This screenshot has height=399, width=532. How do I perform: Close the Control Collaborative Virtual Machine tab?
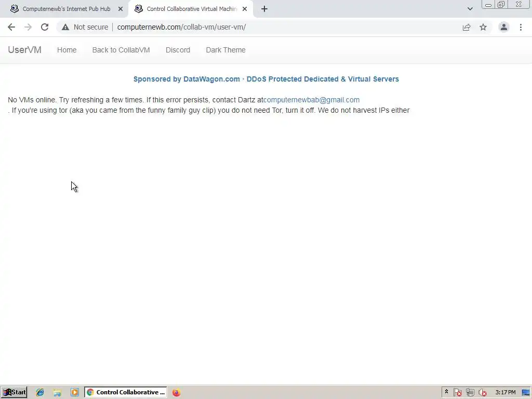coord(245,9)
